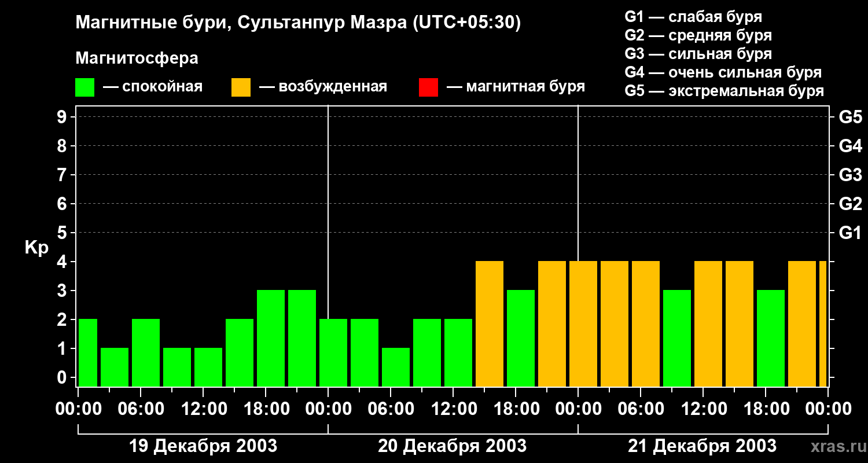This screenshot has height=463, width=868.
Task: Click the G2 marker on the right axis
Action: point(850,204)
